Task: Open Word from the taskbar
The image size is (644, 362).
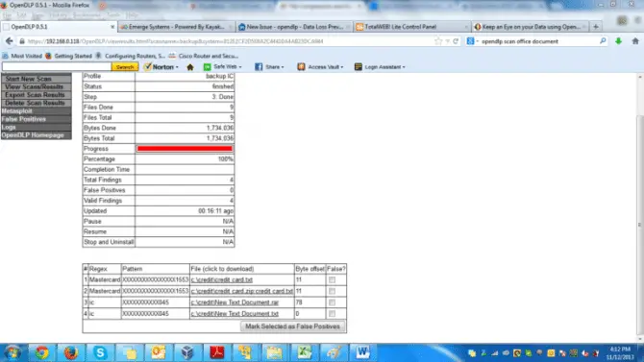Action: pos(362,352)
